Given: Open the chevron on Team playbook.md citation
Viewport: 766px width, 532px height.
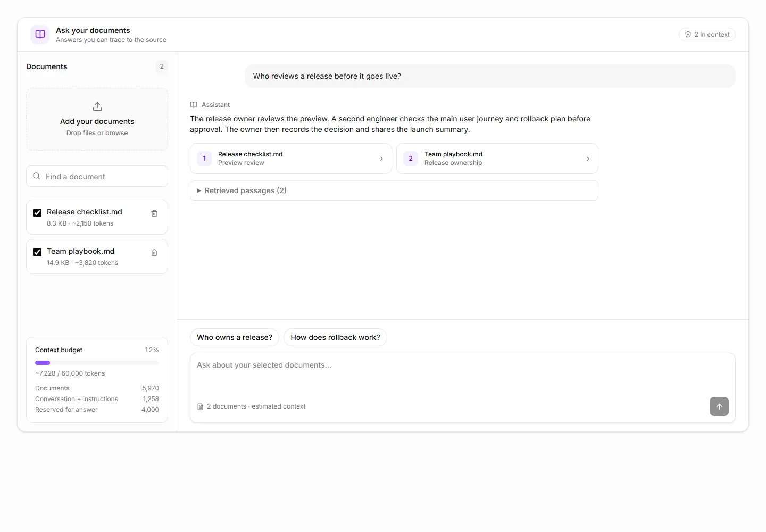Looking at the screenshot, I should coord(588,159).
